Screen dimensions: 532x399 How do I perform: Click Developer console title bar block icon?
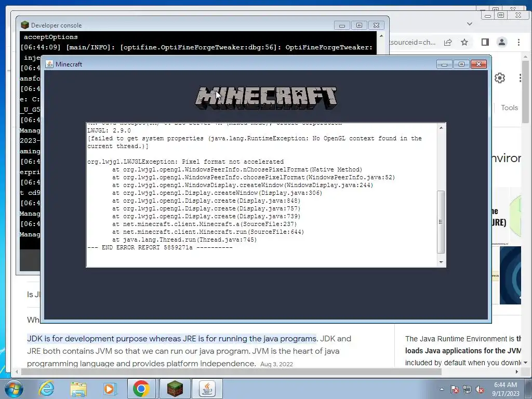[25, 25]
